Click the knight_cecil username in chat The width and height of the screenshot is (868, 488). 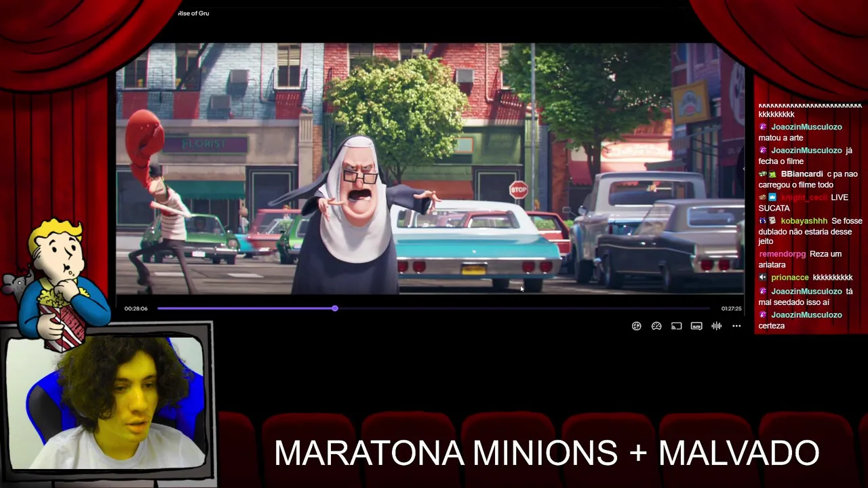pyautogui.click(x=804, y=197)
